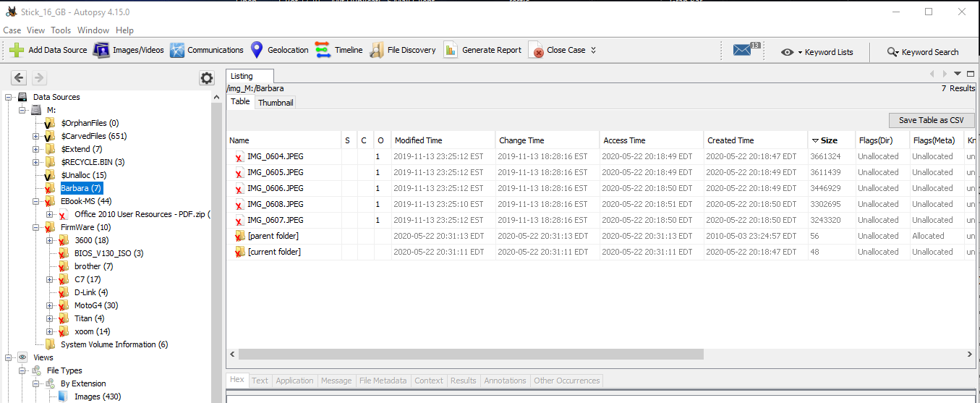Image resolution: width=980 pixels, height=403 pixels.
Task: Click the listing horizontal scrollbar
Action: click(471, 355)
